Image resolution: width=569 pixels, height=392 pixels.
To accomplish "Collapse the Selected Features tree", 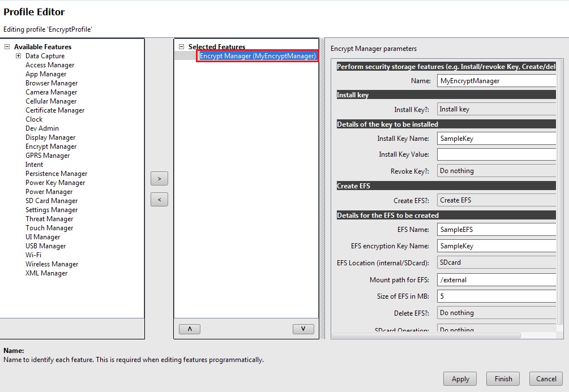I will pyautogui.click(x=181, y=47).
